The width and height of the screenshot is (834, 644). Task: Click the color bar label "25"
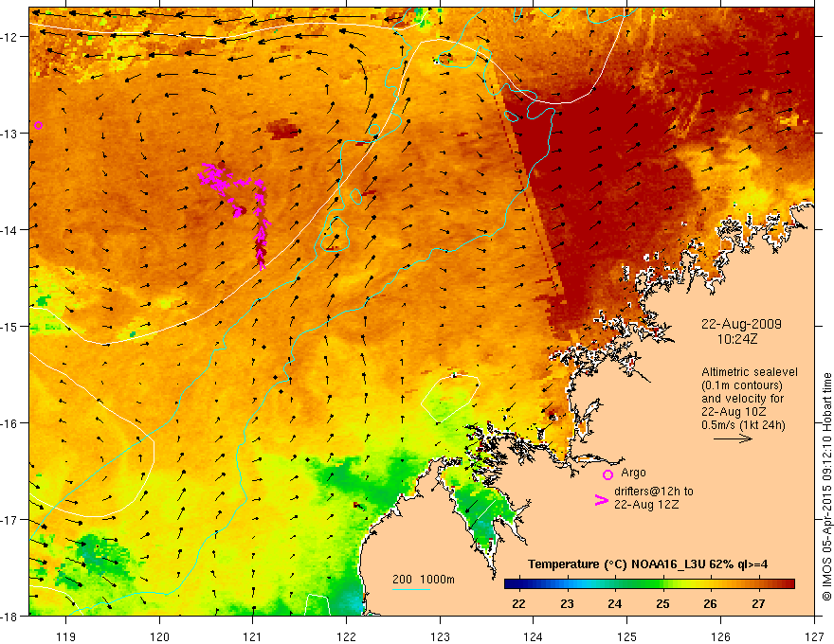(x=662, y=603)
